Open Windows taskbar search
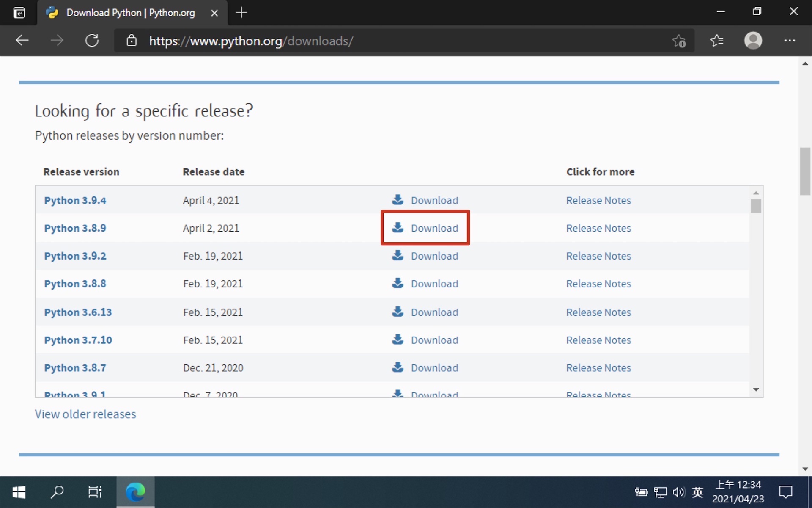This screenshot has height=508, width=812. pyautogui.click(x=57, y=492)
